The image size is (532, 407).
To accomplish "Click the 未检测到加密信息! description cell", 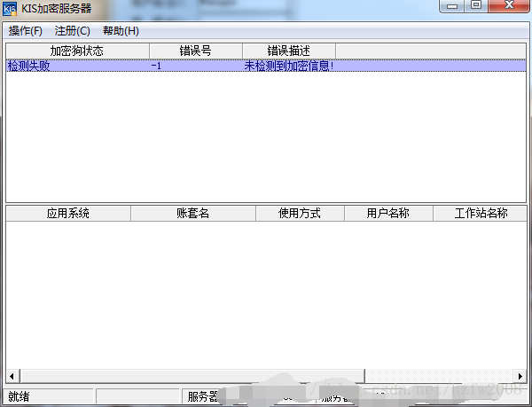I will tap(289, 66).
